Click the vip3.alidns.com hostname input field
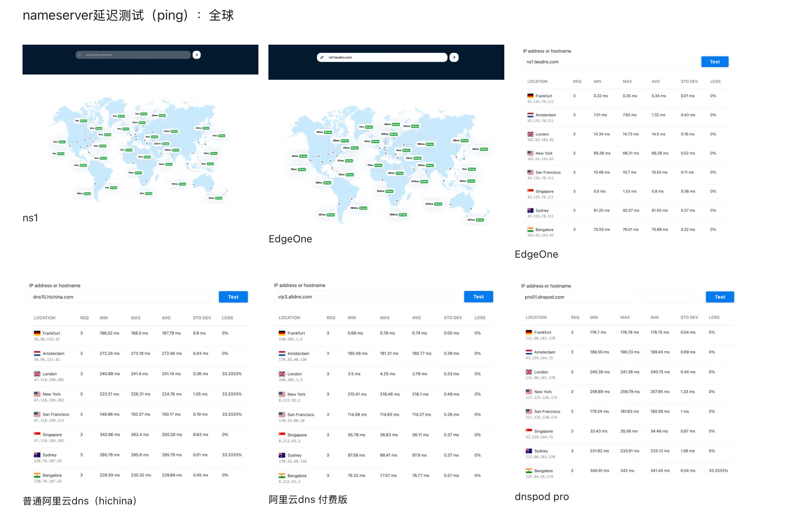Viewport: 812px width, 519px height. coord(365,297)
